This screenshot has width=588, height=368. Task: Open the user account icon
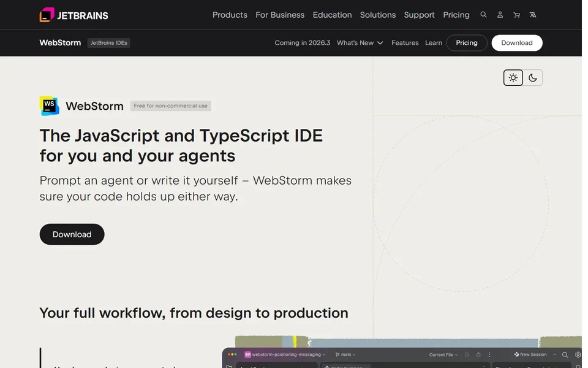pyautogui.click(x=500, y=15)
